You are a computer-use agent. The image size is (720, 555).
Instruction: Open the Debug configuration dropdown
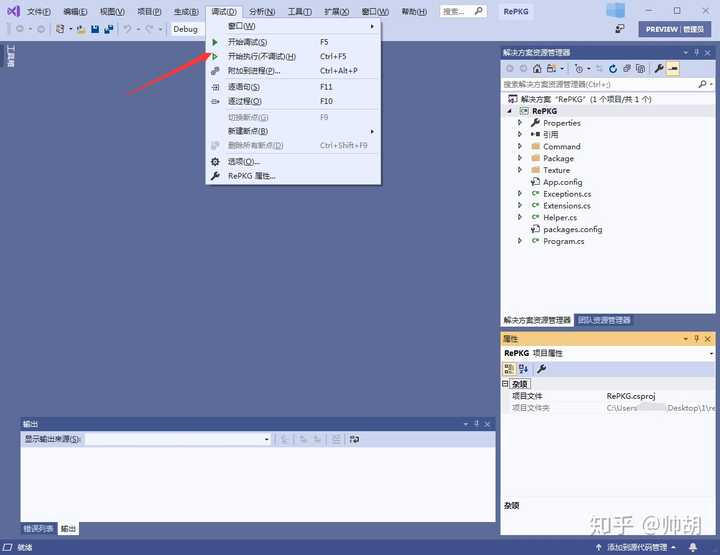[187, 29]
